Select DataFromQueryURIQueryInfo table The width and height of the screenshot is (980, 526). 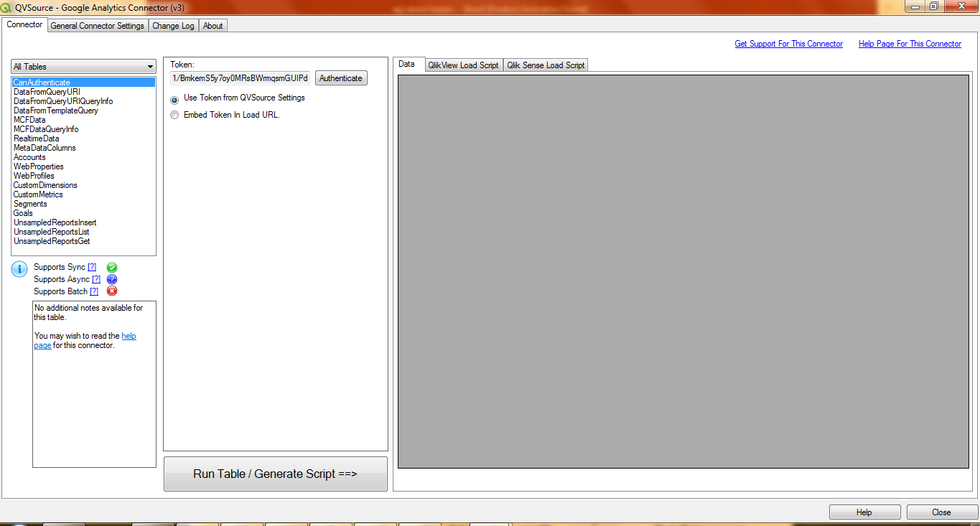pos(83,101)
